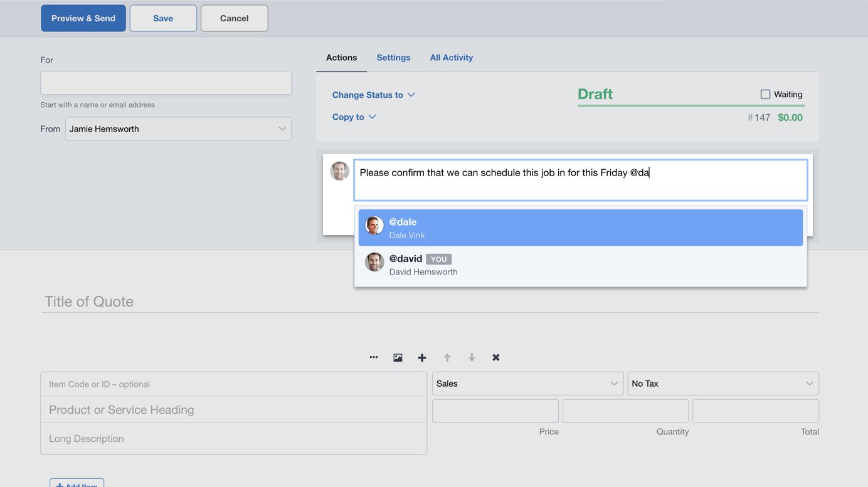Enable the Waiting checkbox
Screen dimensions: 868x487
pos(765,93)
